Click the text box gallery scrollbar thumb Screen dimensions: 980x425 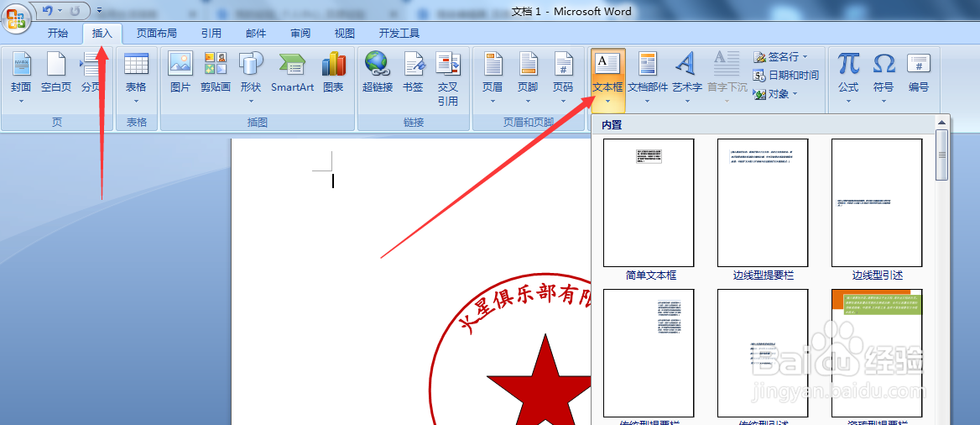pyautogui.click(x=942, y=155)
